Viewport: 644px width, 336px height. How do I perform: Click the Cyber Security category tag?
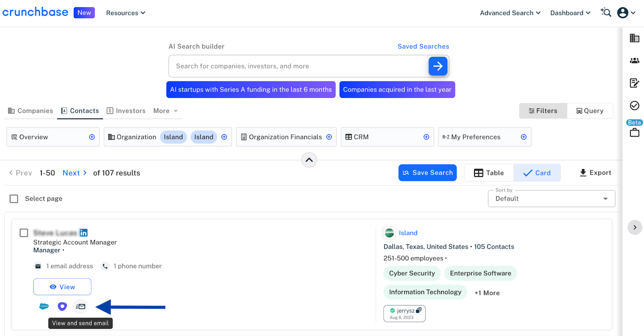(412, 273)
